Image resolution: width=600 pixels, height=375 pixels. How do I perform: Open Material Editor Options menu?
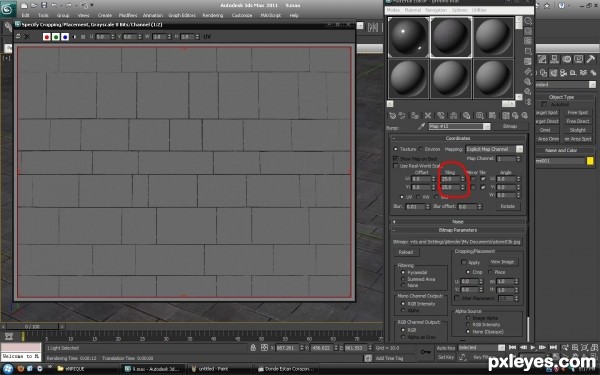click(459, 10)
